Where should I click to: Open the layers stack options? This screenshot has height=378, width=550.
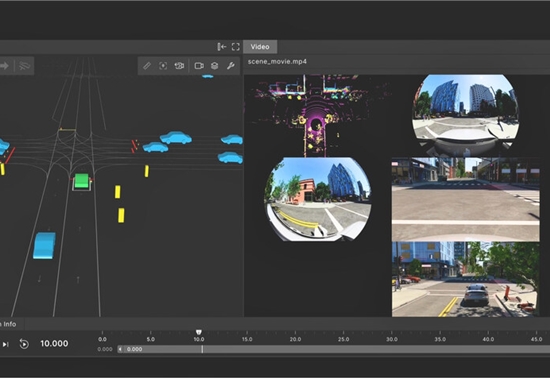pyautogui.click(x=214, y=66)
